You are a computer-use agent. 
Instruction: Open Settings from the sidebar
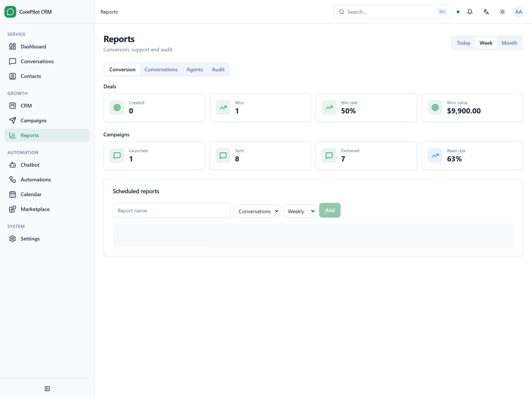[x=47, y=239]
